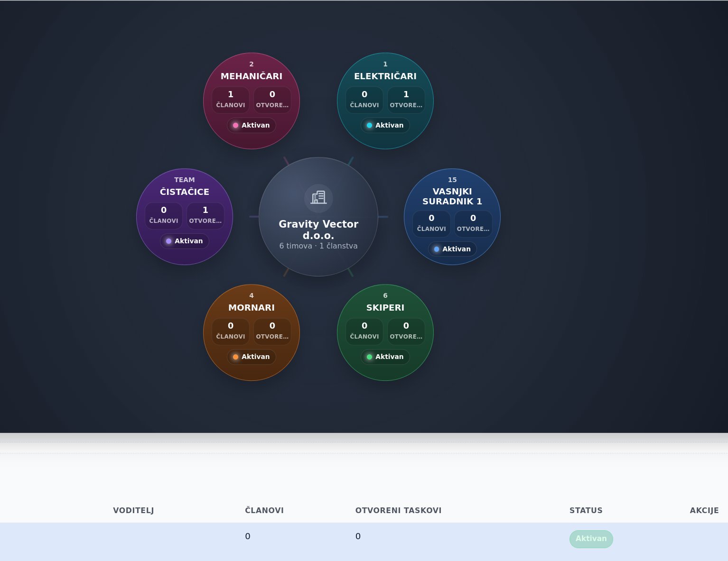Screen dimensions: 728x561
Task: Open the ELEKTRIČARI team title
Action: click(x=385, y=76)
